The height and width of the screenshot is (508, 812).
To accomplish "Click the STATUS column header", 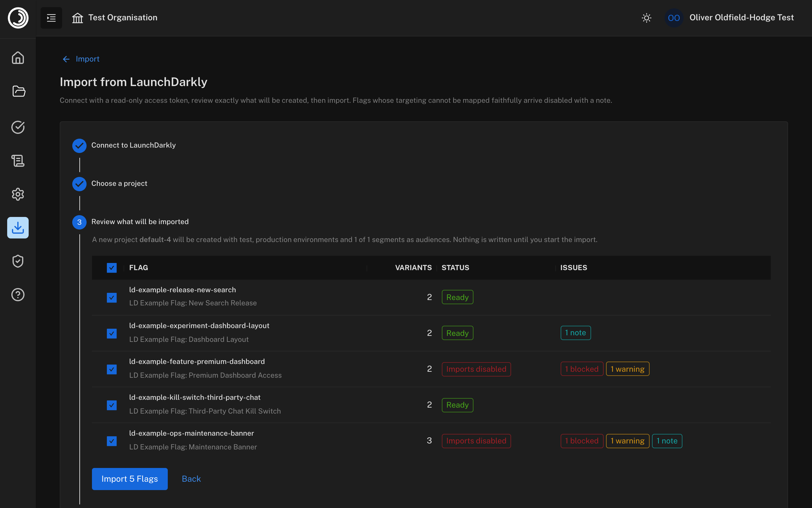I will (x=455, y=268).
